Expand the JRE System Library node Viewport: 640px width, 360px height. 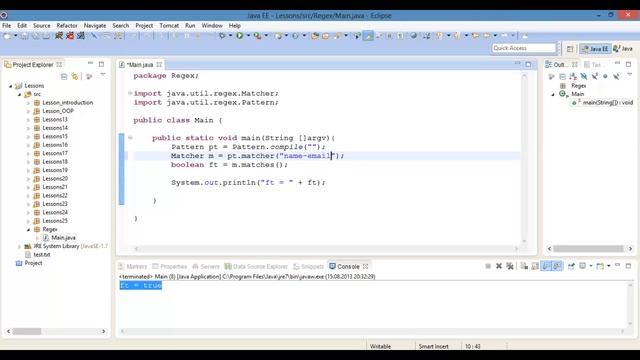19,246
